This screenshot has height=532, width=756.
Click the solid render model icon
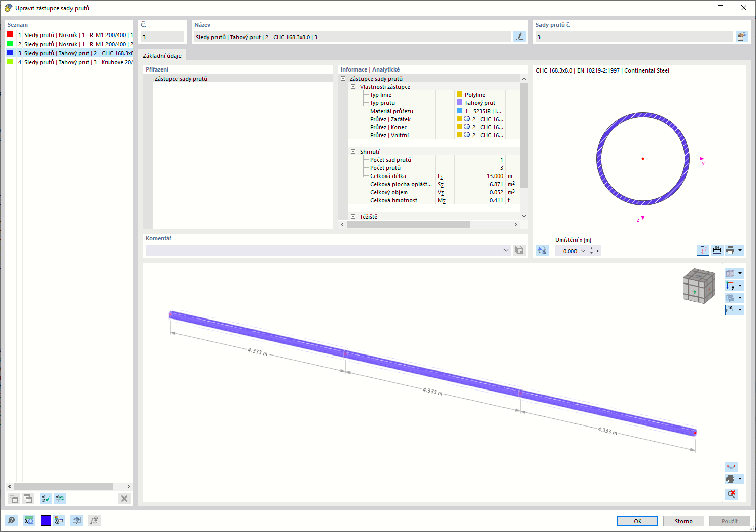pyautogui.click(x=730, y=298)
